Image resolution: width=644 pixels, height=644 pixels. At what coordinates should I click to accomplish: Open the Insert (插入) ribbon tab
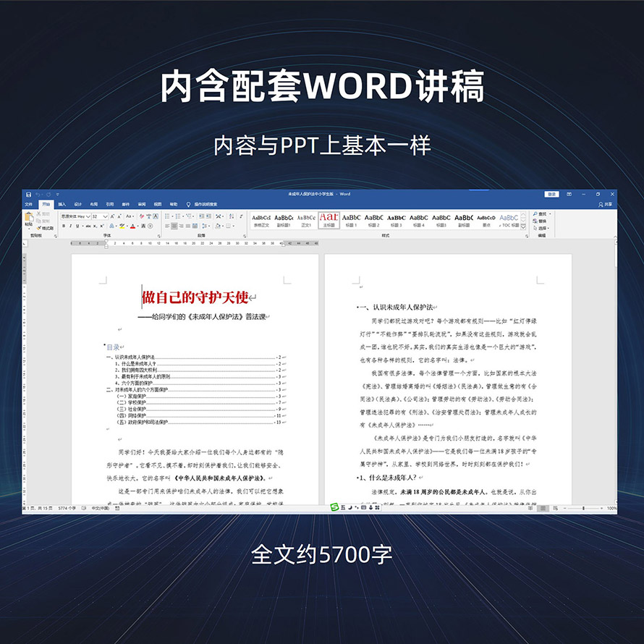click(x=62, y=205)
